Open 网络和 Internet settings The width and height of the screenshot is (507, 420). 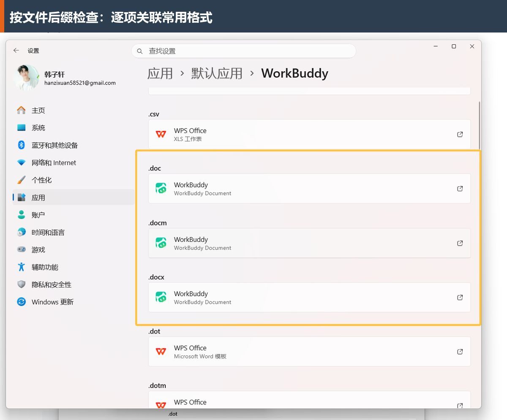tap(74, 163)
